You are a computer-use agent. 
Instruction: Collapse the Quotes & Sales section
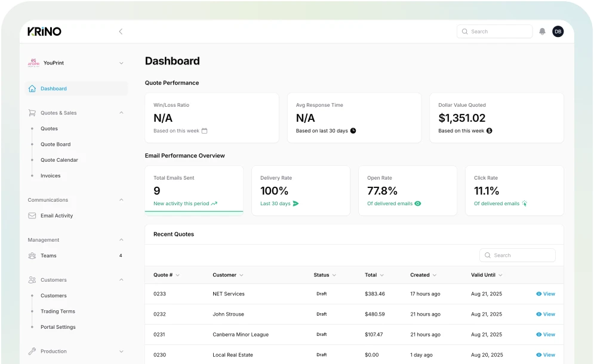tap(121, 113)
